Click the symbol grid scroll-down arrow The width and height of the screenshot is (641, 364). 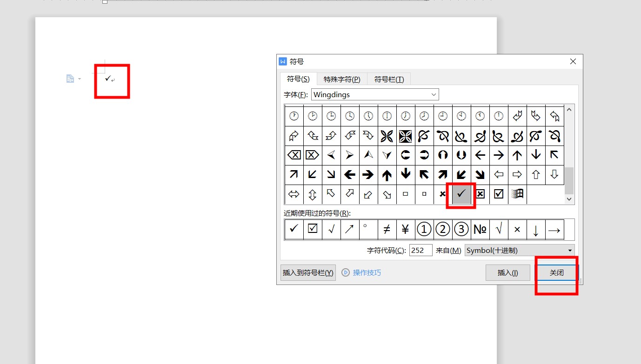(x=569, y=199)
